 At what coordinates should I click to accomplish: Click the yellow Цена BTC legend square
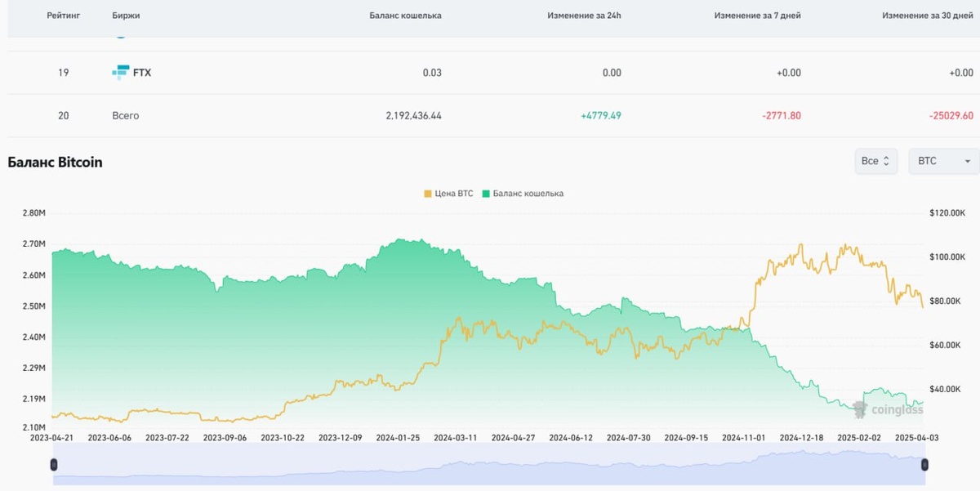click(428, 194)
